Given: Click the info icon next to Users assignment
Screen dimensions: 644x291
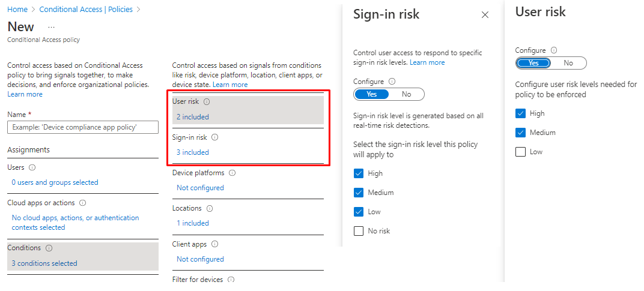Looking at the screenshot, I should point(32,168).
